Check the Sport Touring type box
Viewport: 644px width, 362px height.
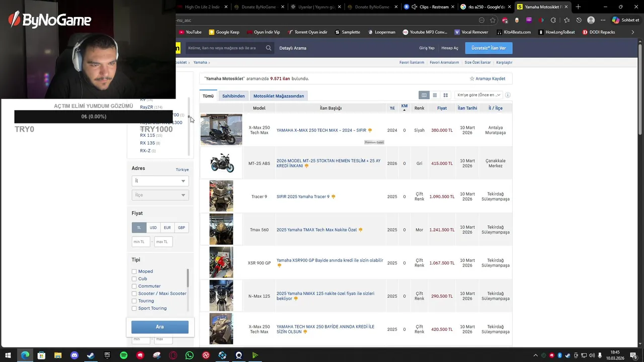134,308
